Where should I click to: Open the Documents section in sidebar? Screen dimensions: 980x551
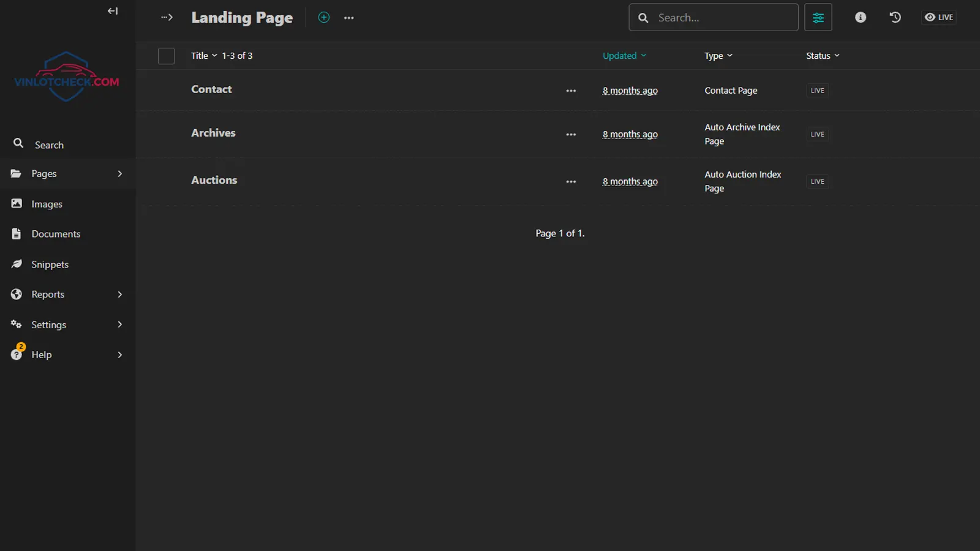coord(56,233)
